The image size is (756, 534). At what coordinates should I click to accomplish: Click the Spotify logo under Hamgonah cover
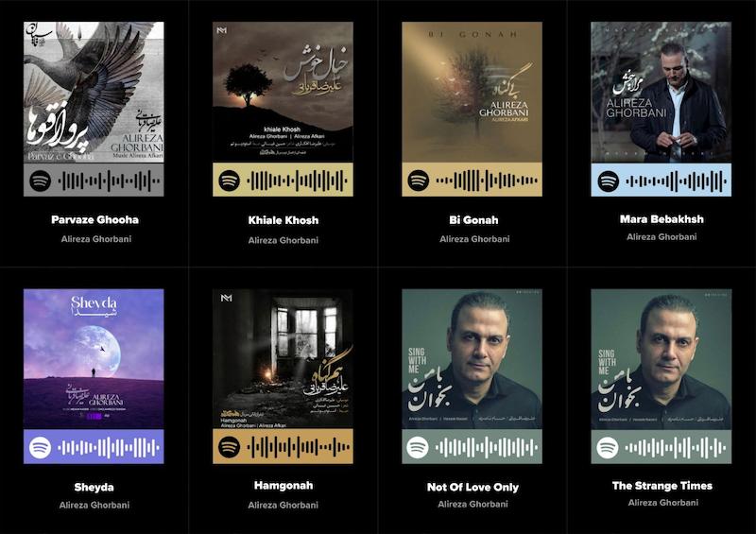pos(229,448)
